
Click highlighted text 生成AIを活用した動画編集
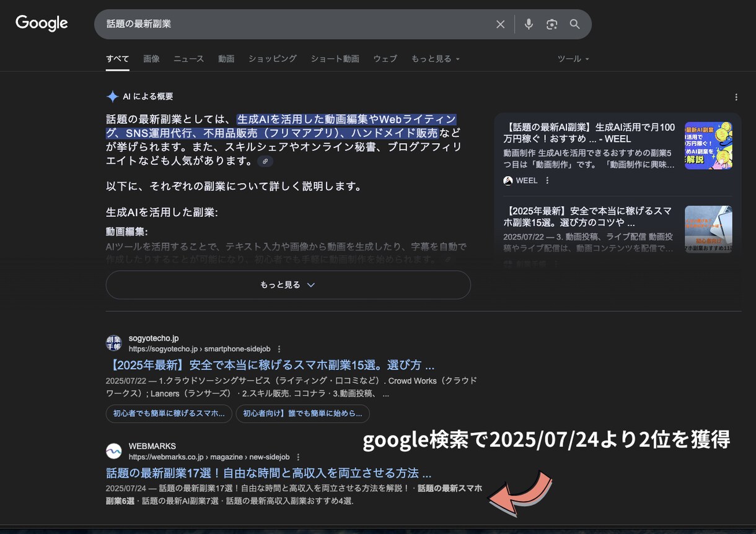(x=303, y=119)
